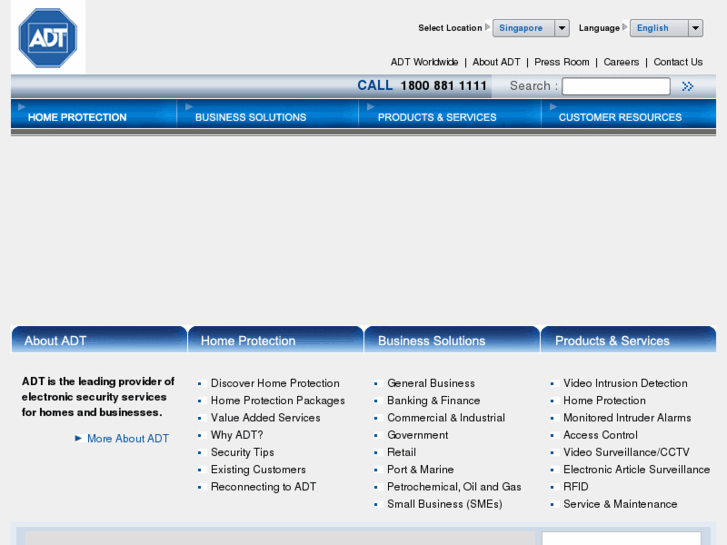Go to Access Control
The height and width of the screenshot is (545, 727).
[600, 435]
